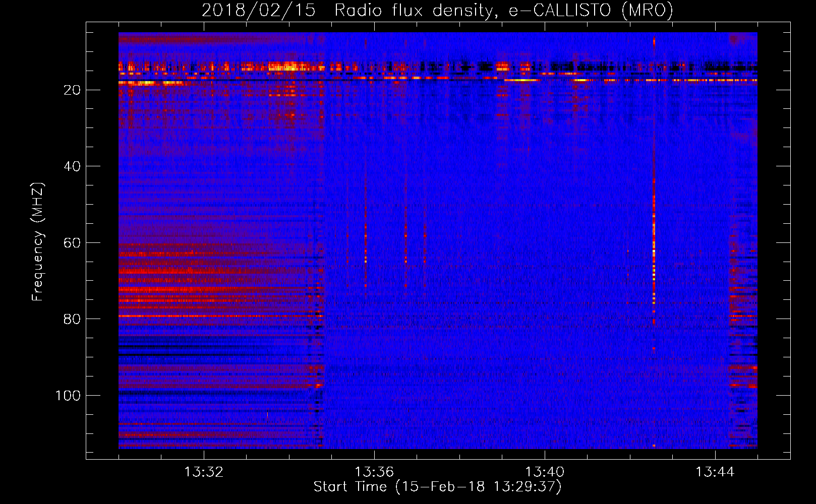This screenshot has height=504, width=816.
Task: Click the plot title text '2018/02/15 Radio flux density'
Action: 346,10
